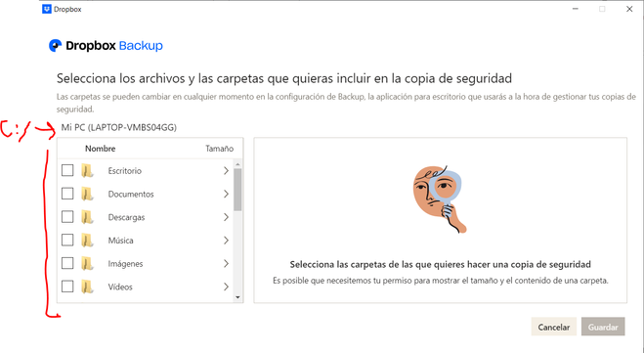The height and width of the screenshot is (353, 644).
Task: Click the Dropbox icon in title bar
Action: [47, 9]
